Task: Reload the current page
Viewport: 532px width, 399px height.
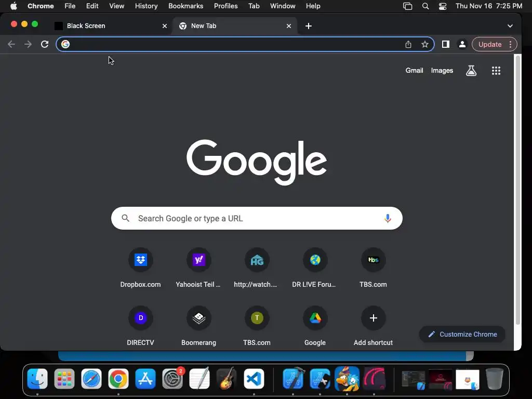Action: 45,45
